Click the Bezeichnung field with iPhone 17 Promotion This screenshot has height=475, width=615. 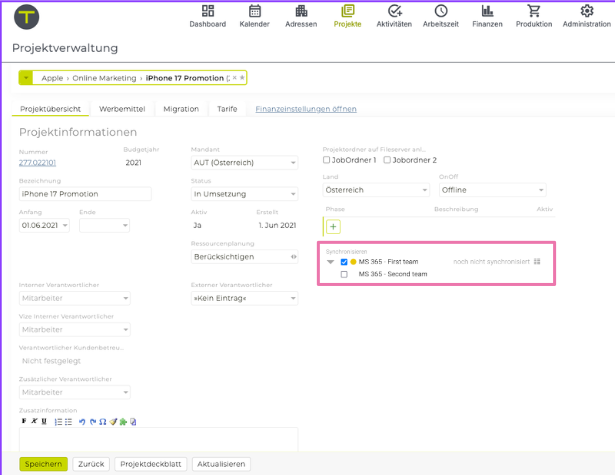(85, 194)
